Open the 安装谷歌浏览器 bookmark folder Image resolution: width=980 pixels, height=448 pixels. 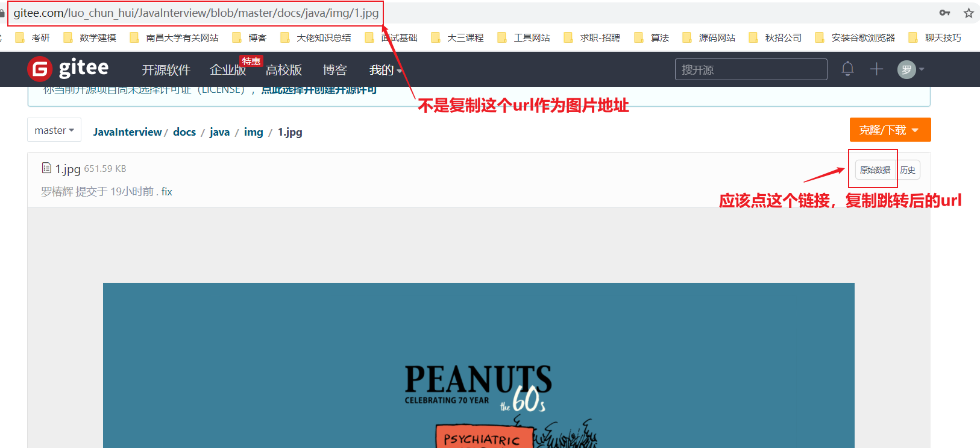coord(855,37)
